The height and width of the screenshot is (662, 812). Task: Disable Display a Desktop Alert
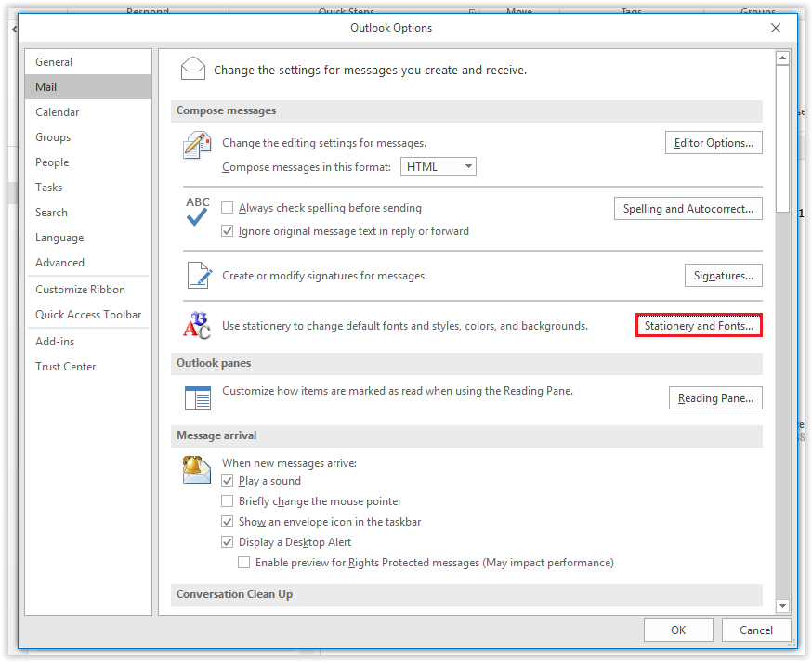tap(227, 542)
